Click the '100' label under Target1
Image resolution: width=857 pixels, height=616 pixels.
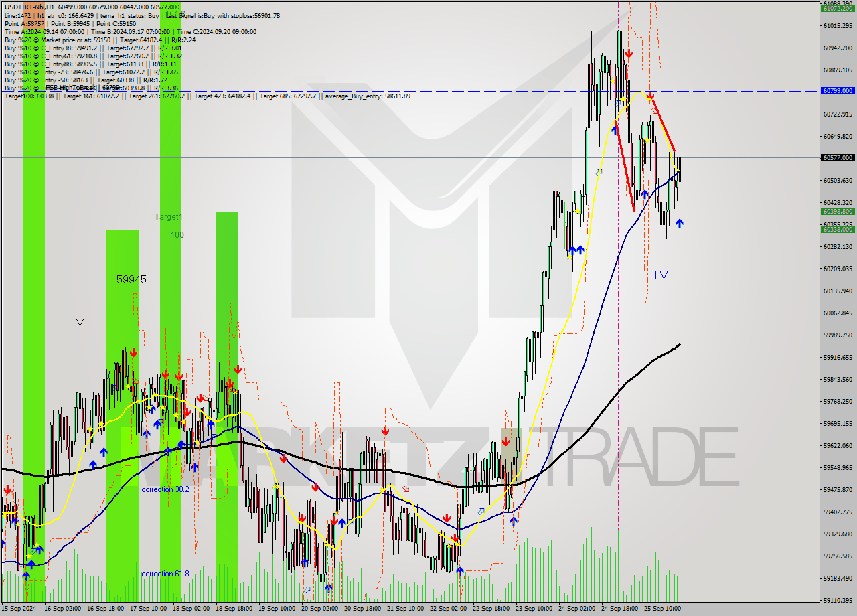click(x=177, y=235)
